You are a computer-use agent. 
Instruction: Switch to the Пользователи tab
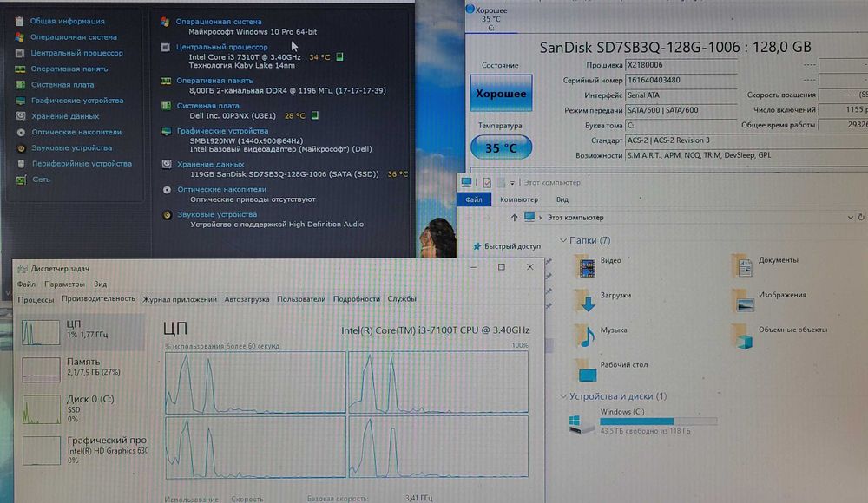(x=301, y=299)
